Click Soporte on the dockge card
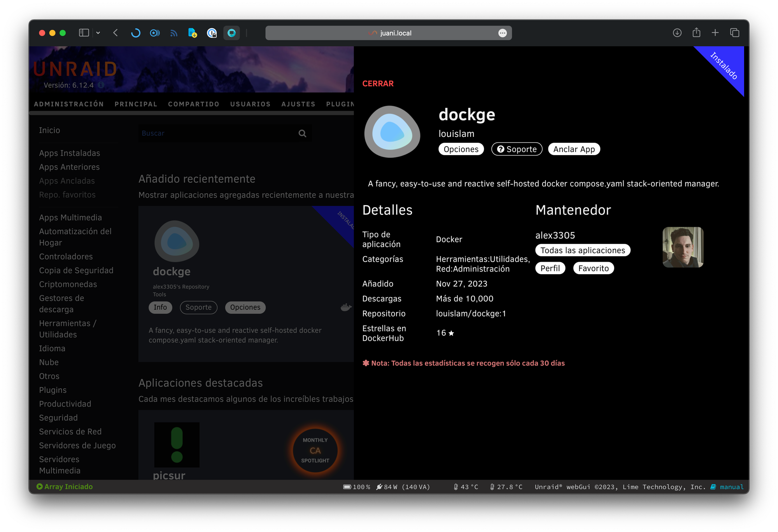 pos(198,307)
